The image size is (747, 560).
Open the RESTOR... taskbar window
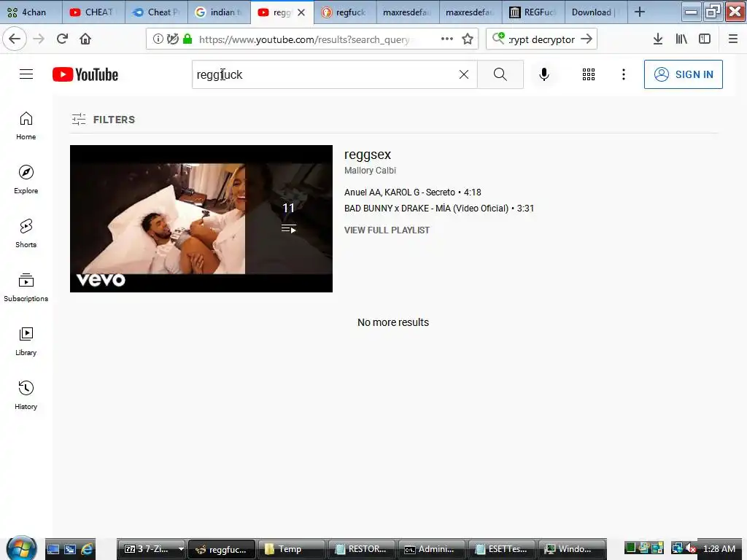(362, 549)
